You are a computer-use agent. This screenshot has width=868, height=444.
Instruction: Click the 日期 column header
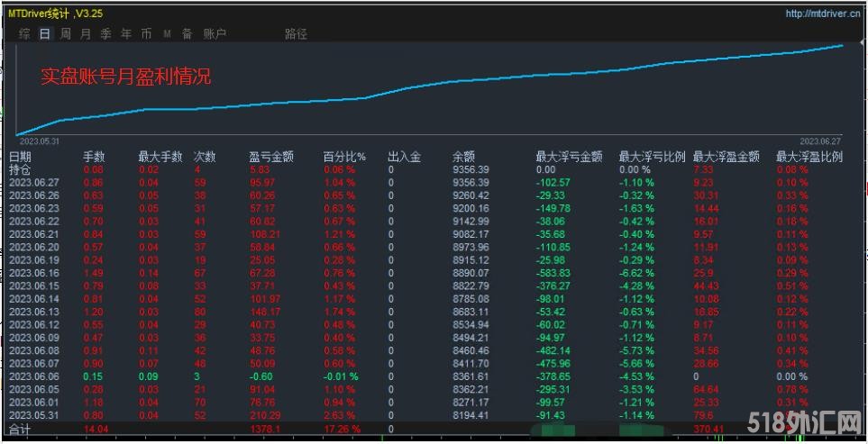(x=20, y=157)
